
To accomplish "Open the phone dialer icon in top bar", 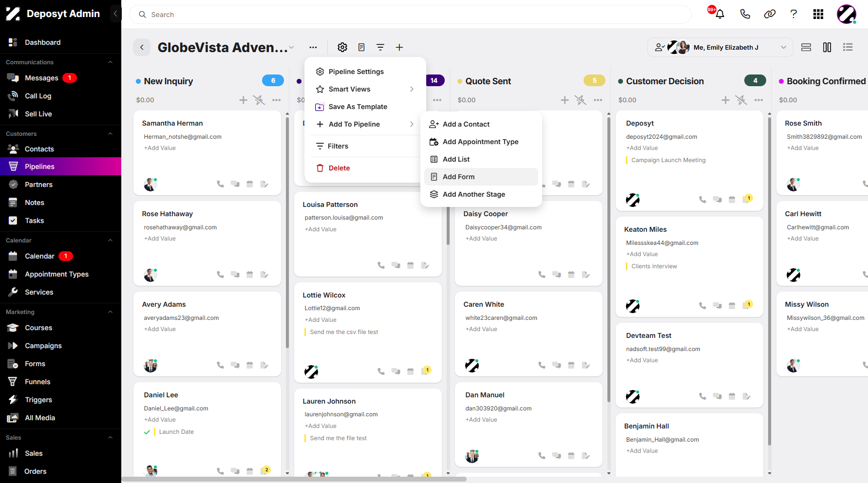I will pos(745,14).
